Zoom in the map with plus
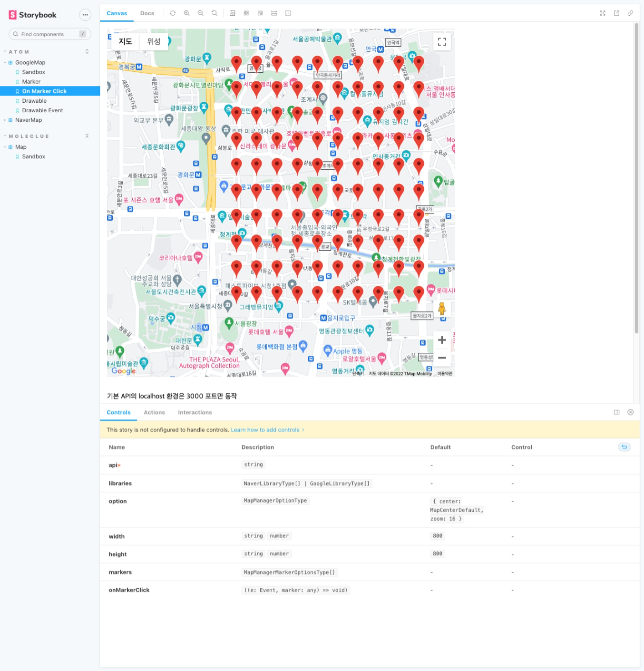 pyautogui.click(x=442, y=340)
